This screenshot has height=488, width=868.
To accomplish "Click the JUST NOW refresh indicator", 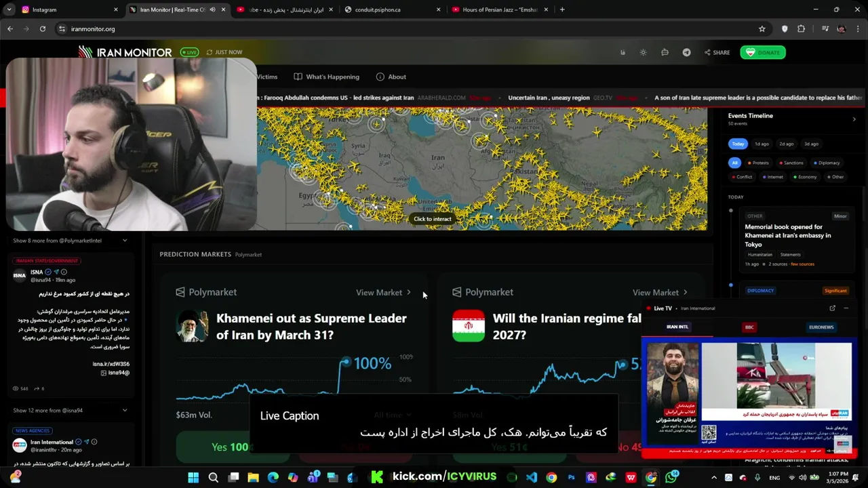I will point(224,52).
